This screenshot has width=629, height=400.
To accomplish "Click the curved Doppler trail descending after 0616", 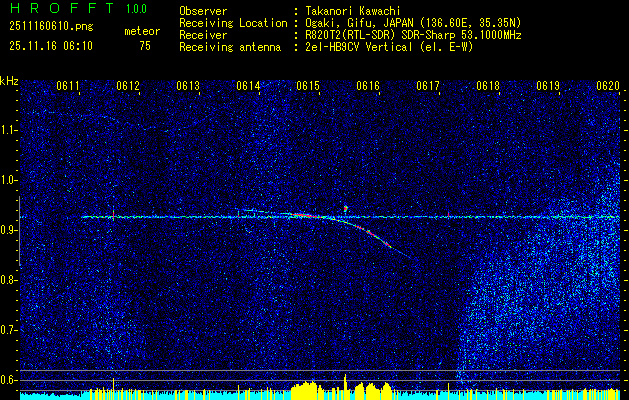I will 373,235.
